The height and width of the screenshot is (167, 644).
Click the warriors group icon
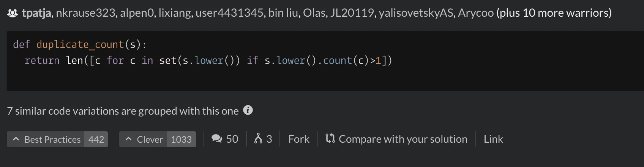pos(13,13)
